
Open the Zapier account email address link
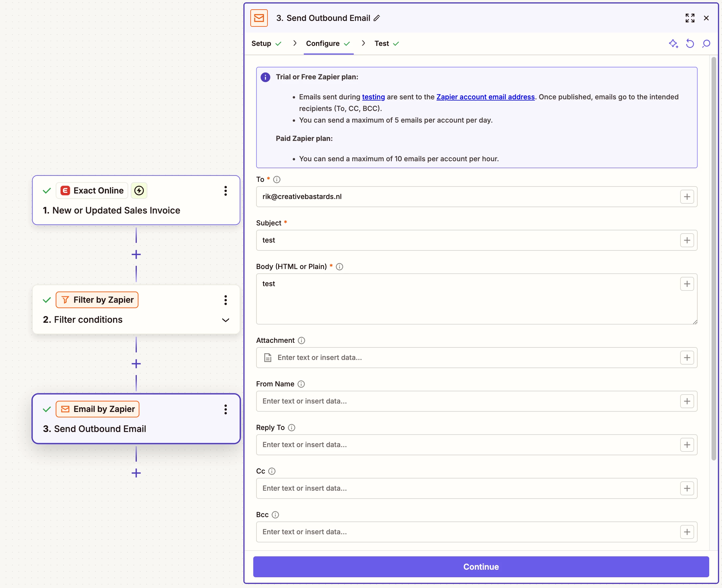(x=485, y=97)
